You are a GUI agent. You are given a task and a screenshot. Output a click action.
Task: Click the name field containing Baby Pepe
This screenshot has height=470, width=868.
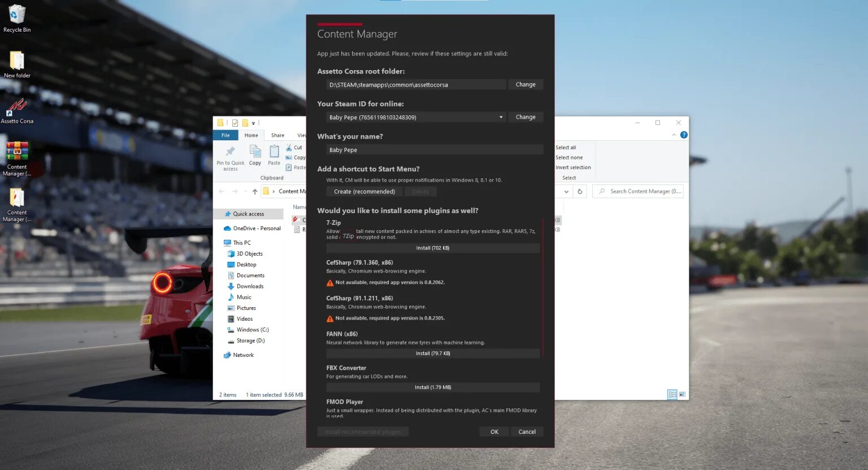[x=434, y=150]
